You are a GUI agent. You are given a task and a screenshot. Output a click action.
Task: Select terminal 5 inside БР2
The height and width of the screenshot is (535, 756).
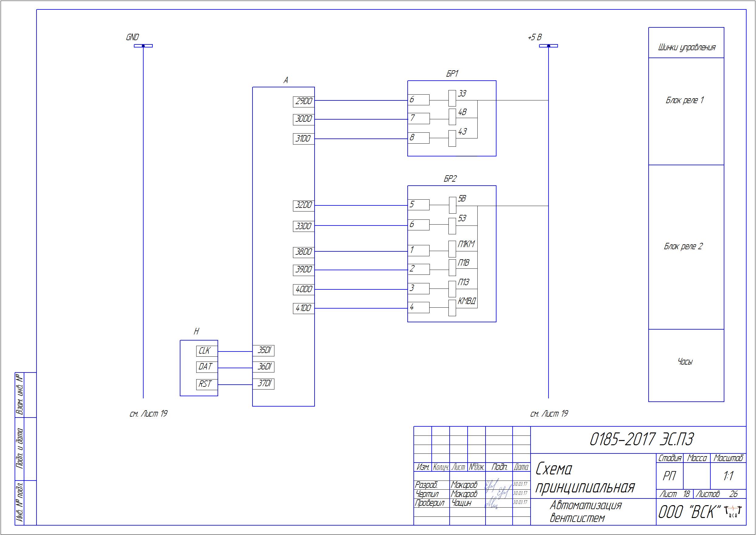(x=419, y=205)
